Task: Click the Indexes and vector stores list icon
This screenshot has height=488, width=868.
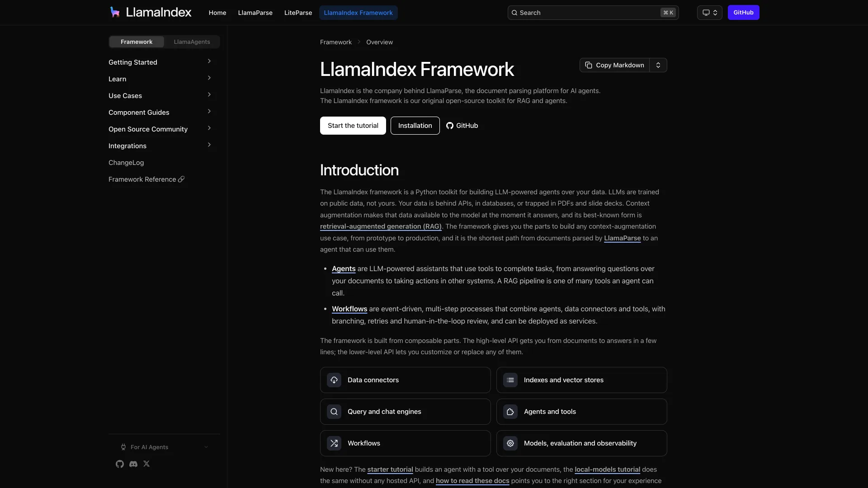Action: [x=510, y=380]
